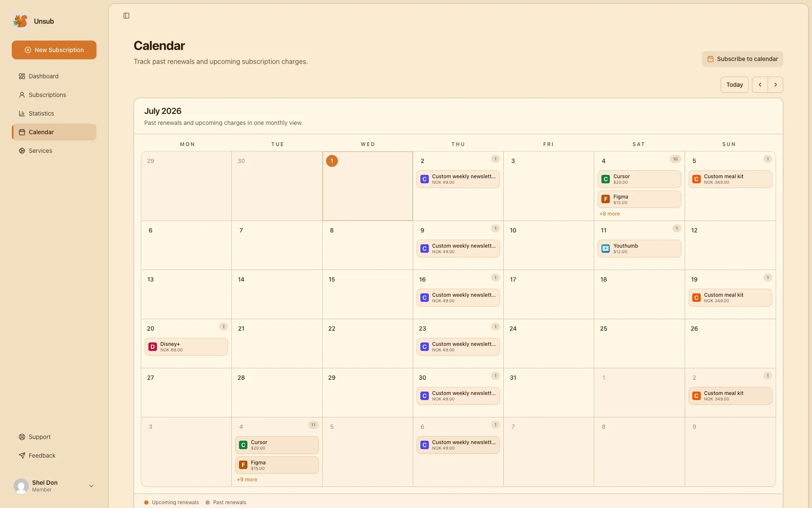
Task: Click the Statistics bar chart icon
Action: coord(22,113)
